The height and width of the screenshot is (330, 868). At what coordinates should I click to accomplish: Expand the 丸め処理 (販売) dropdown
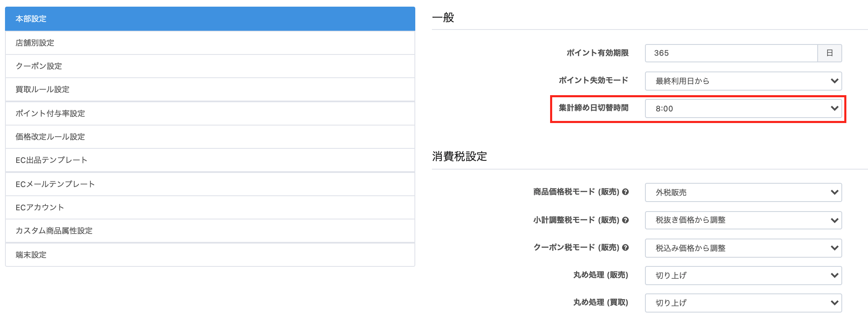coord(743,276)
